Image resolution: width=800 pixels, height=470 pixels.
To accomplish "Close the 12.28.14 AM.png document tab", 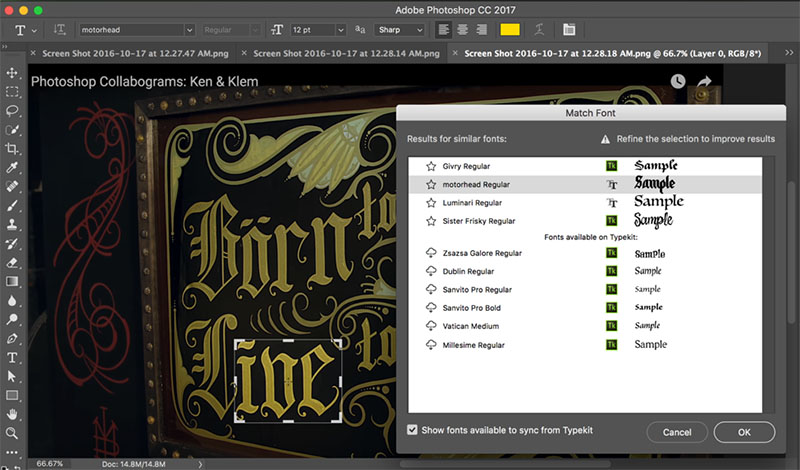I will click(244, 53).
